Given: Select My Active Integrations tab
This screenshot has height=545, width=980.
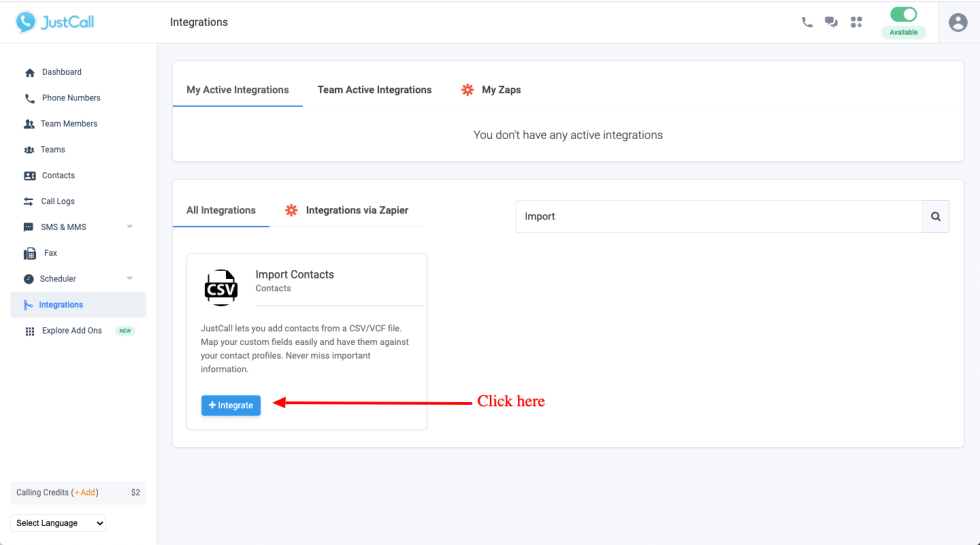Looking at the screenshot, I should (x=238, y=90).
